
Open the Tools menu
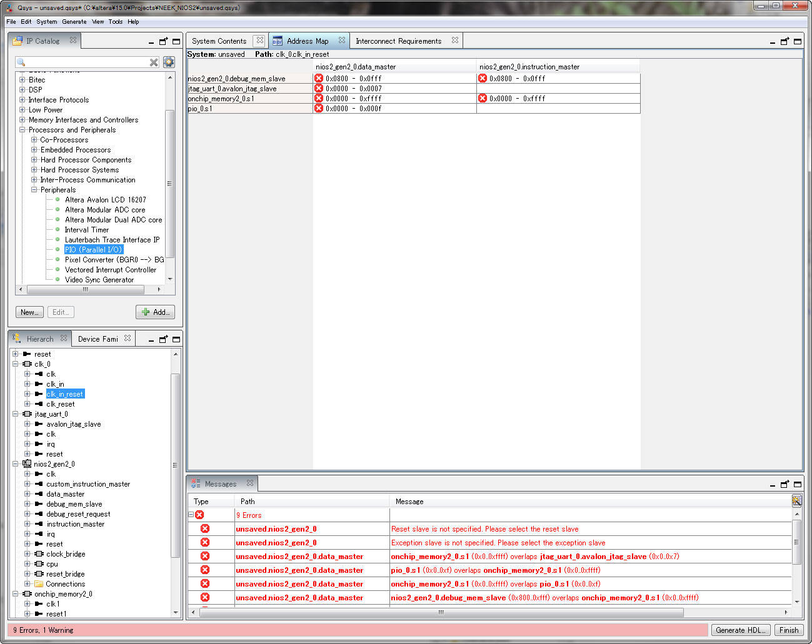(x=116, y=21)
